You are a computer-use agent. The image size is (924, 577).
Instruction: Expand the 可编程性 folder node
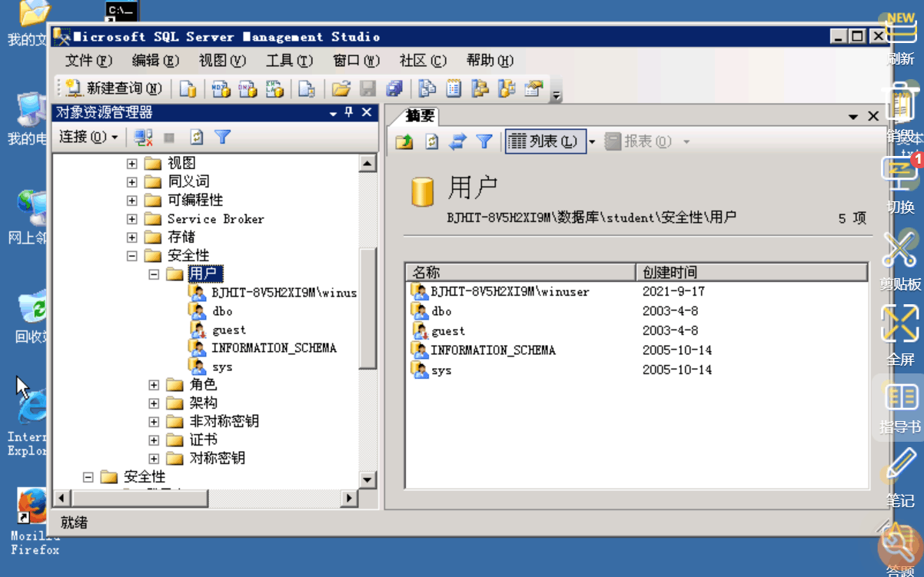click(x=132, y=201)
